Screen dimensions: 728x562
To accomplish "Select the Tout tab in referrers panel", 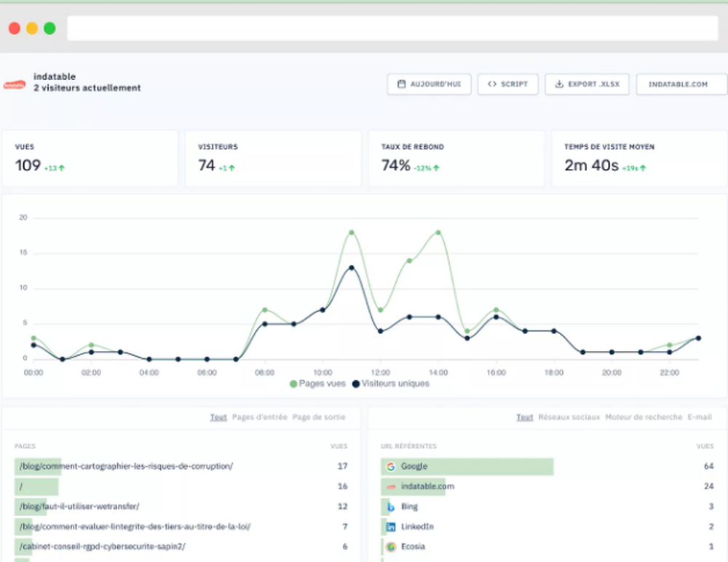I will 525,417.
